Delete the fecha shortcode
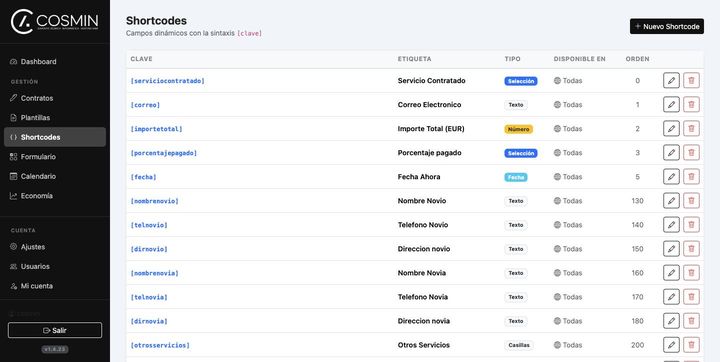Image resolution: width=720 pixels, height=362 pixels. (x=691, y=176)
